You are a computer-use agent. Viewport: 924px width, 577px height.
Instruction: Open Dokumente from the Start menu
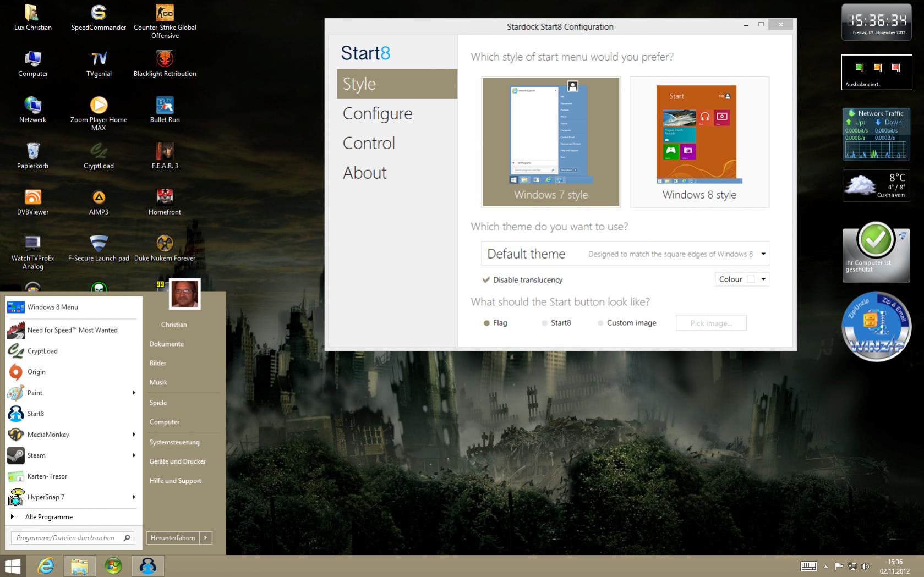167,344
